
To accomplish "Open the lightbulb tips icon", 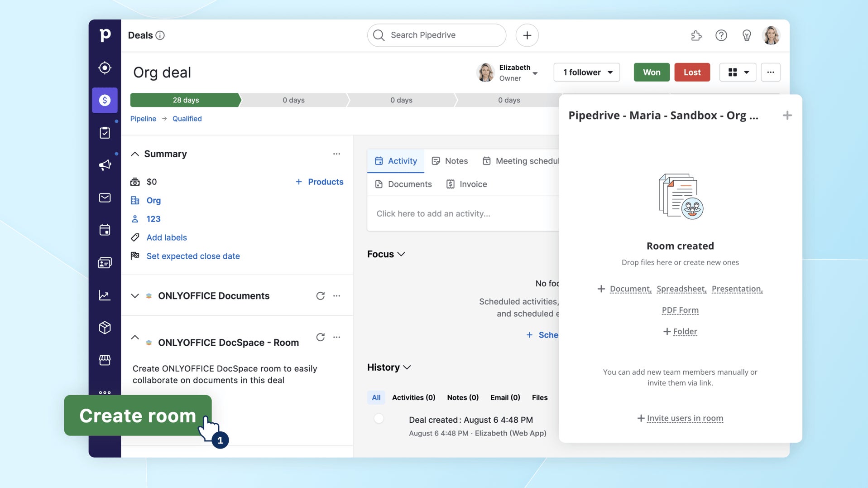I will tap(747, 35).
